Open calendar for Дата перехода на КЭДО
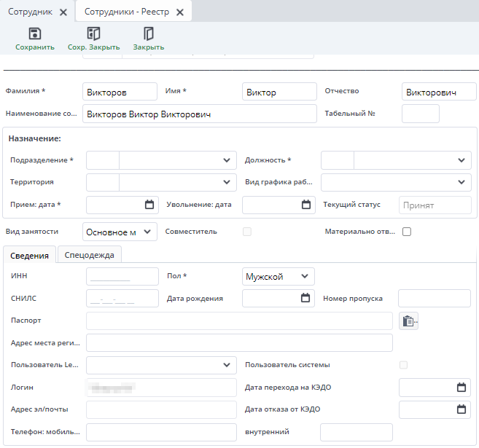 (x=461, y=388)
